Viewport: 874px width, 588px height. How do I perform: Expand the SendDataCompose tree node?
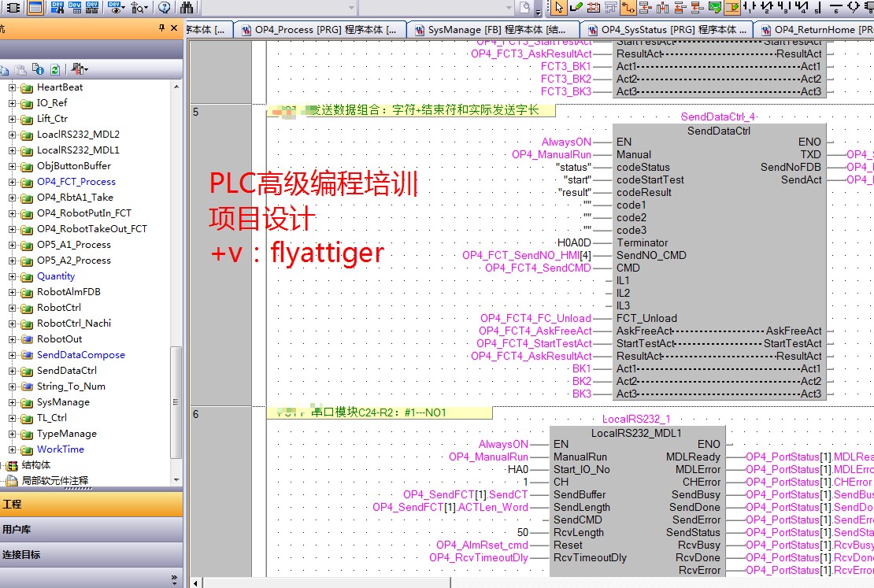click(x=13, y=355)
